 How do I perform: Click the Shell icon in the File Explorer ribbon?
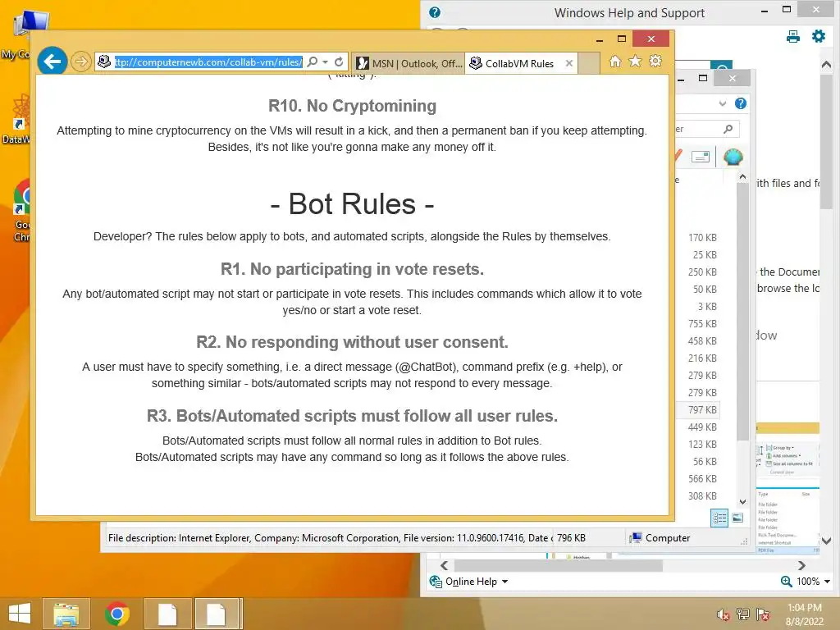pos(733,157)
